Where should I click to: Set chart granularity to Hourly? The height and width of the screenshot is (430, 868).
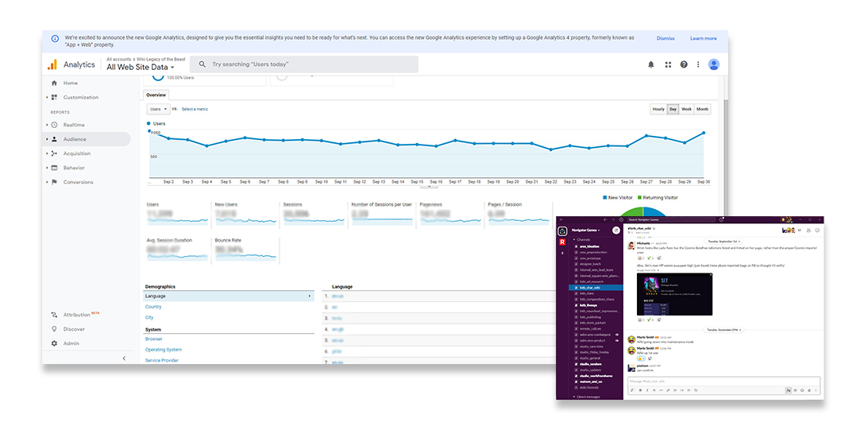(658, 109)
